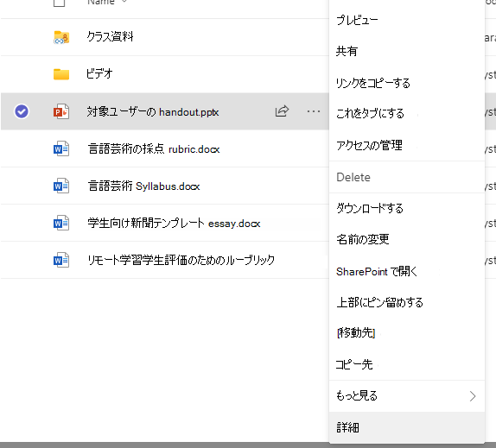Viewport: 496px width, 448px height.
Task: Open the Name column sort dropdown
Action: 124,2
